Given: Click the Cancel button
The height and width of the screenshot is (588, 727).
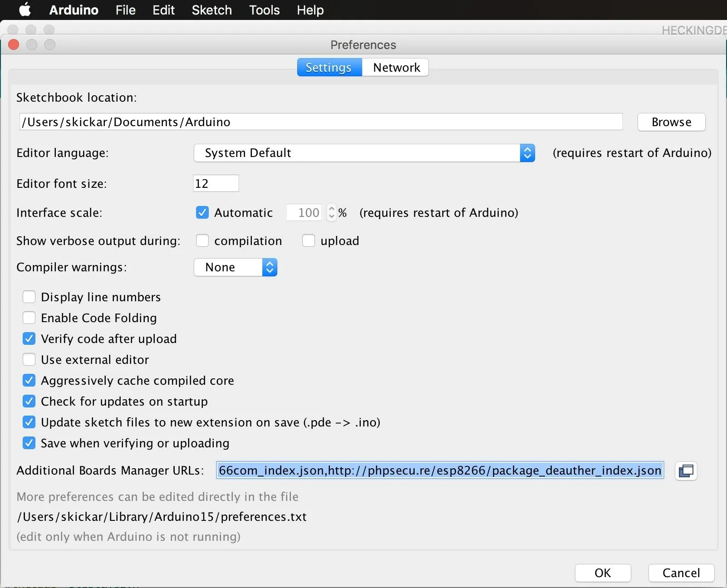Looking at the screenshot, I should [681, 573].
